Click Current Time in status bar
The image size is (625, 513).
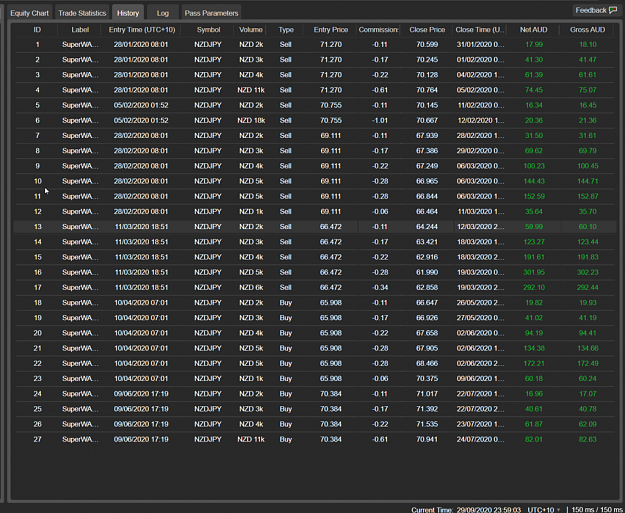click(466, 509)
